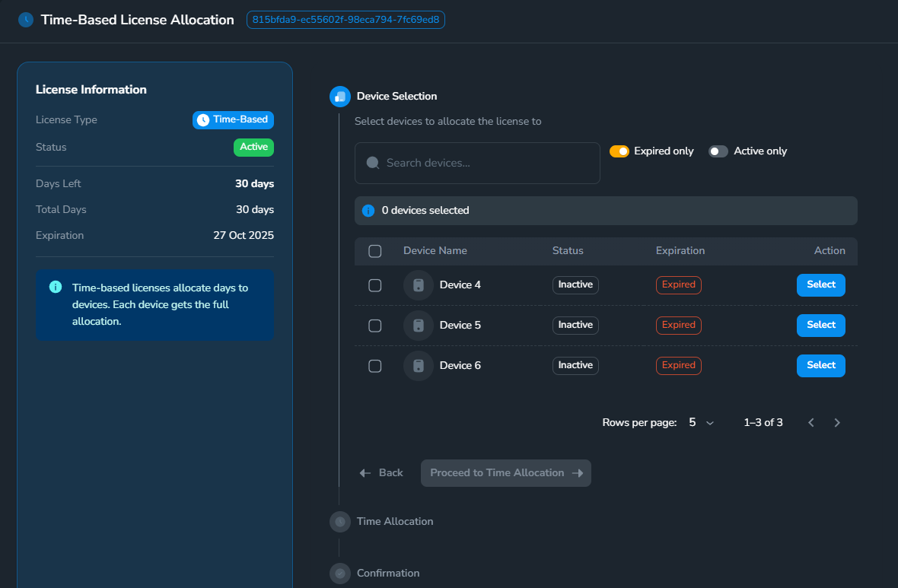
Task: Click the Device 5 name
Action: pos(460,326)
